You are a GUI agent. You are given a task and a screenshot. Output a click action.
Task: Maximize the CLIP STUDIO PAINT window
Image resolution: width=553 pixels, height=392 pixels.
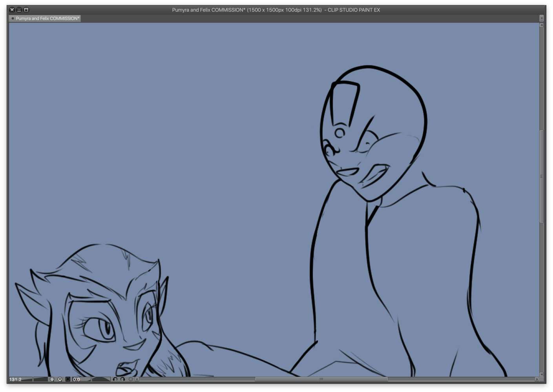26,10
